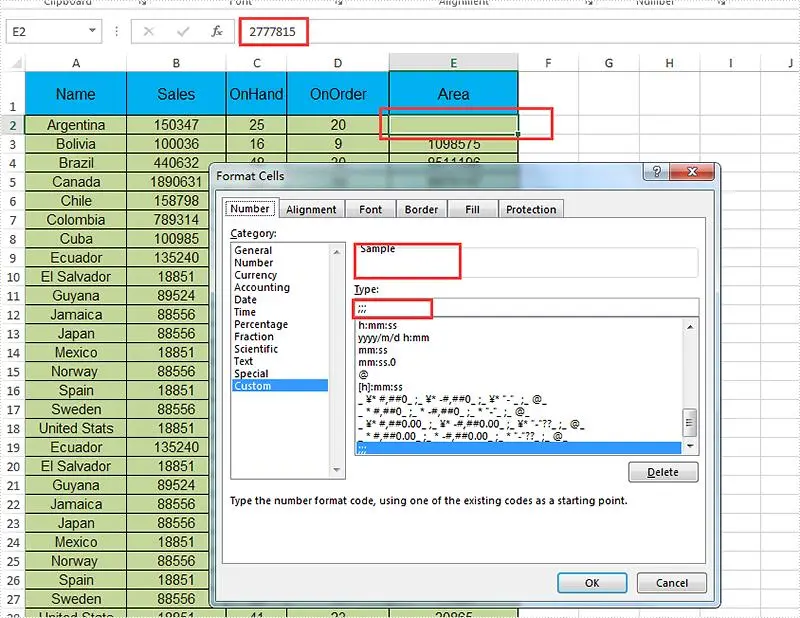Viewport: 800px width, 618px height.
Task: Click the Type list scroll up arrow
Action: [x=690, y=327]
